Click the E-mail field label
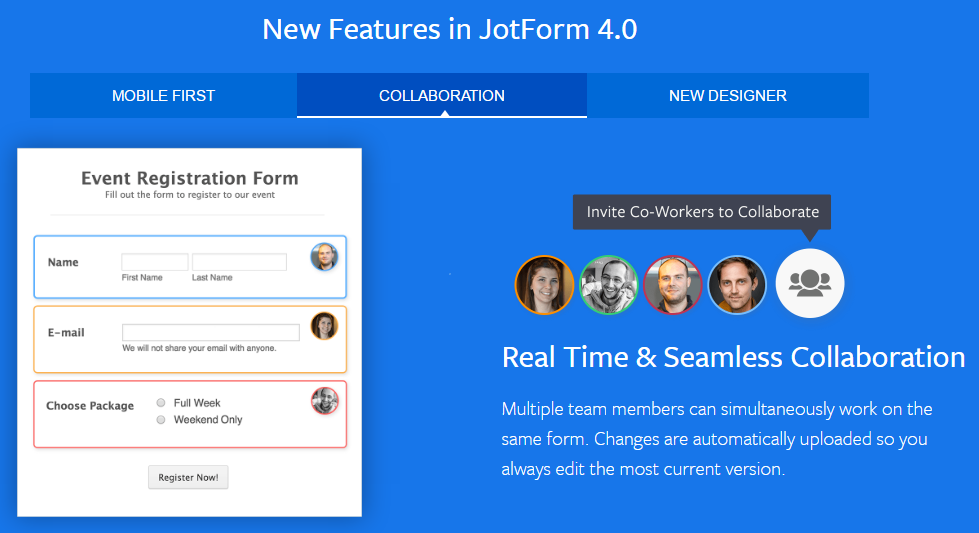The image size is (979, 533). click(66, 333)
